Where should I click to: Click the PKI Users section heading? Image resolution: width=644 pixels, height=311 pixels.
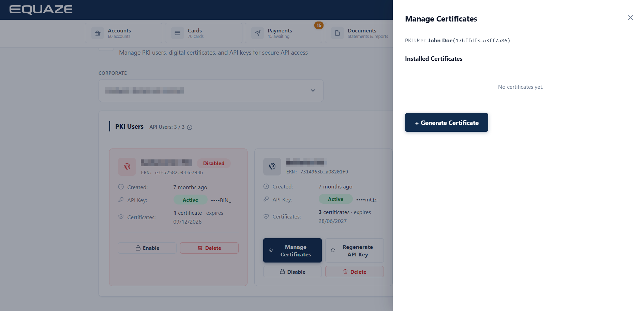129,127
